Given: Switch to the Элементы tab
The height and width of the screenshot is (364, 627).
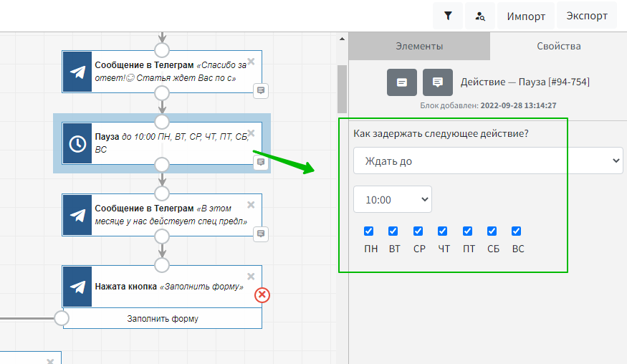Looking at the screenshot, I should (x=419, y=47).
